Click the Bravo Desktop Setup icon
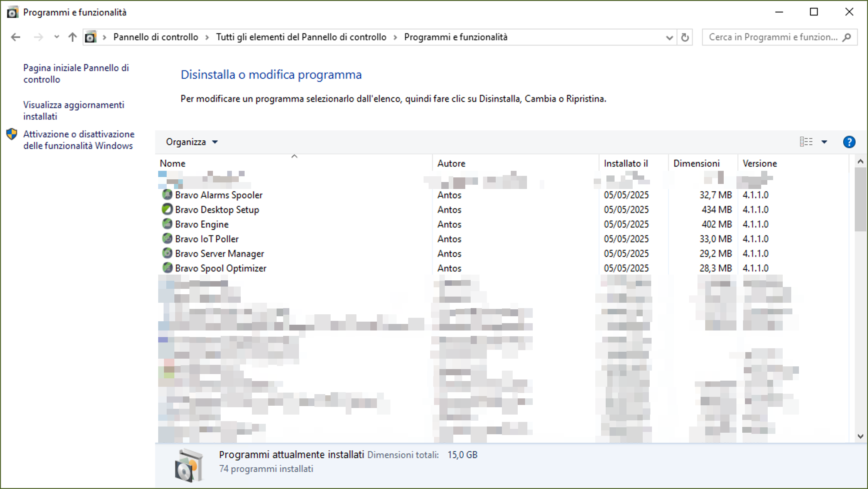The image size is (868, 489). click(x=167, y=209)
